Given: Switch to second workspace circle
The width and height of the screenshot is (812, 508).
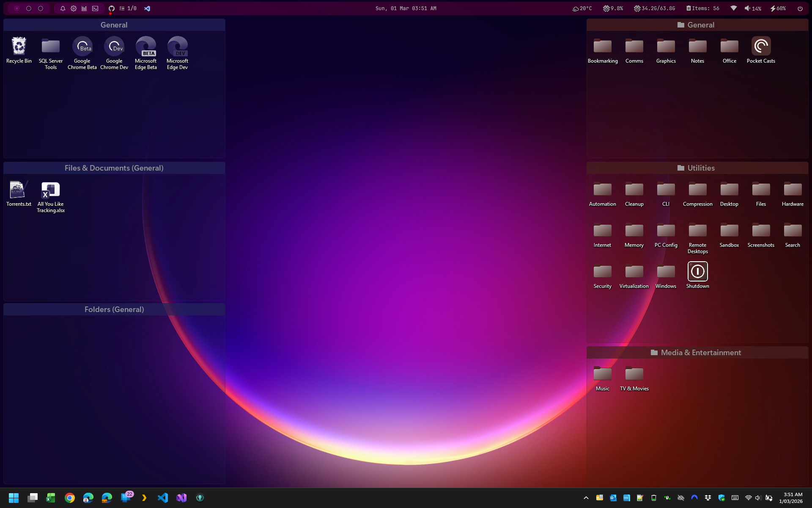Looking at the screenshot, I should (x=29, y=8).
